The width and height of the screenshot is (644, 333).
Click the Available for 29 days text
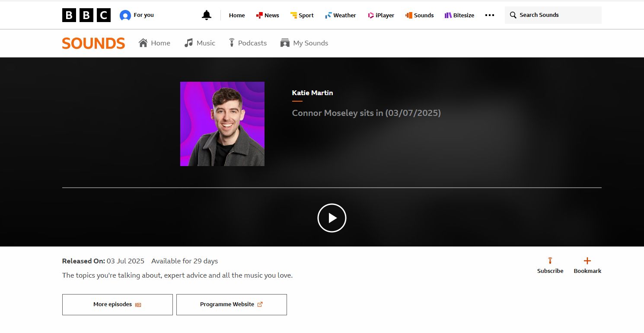click(x=185, y=261)
